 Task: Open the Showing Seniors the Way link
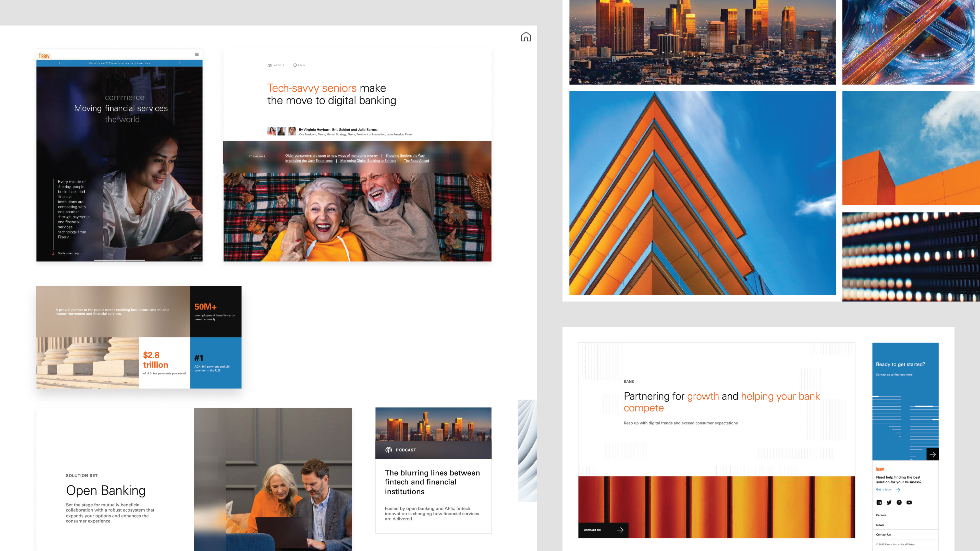click(405, 156)
